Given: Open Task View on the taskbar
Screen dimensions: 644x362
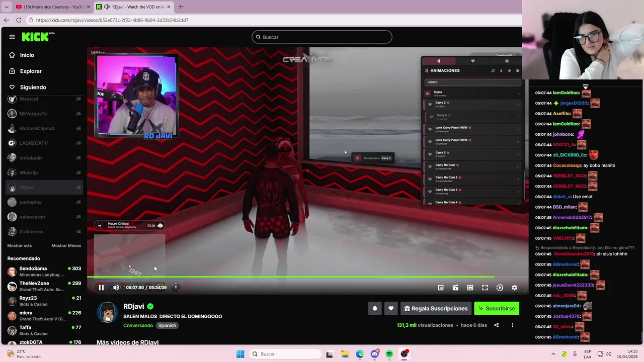Looking at the screenshot, I should pos(330,354).
